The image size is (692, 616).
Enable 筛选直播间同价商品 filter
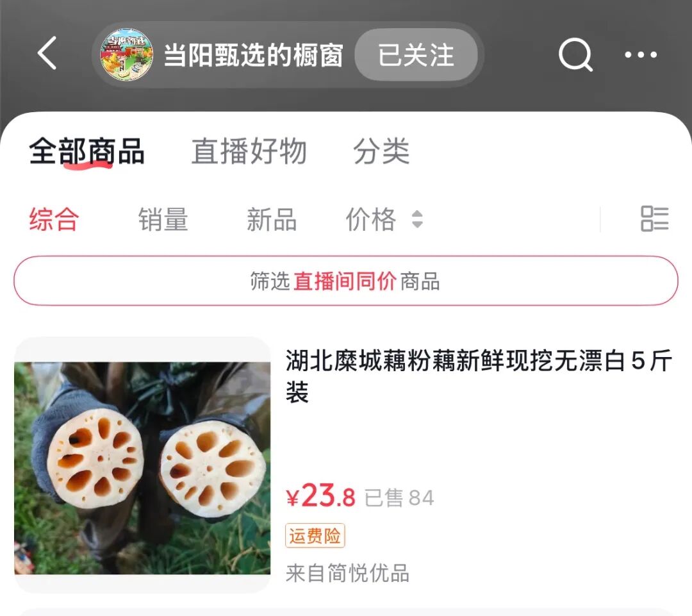tap(345, 281)
